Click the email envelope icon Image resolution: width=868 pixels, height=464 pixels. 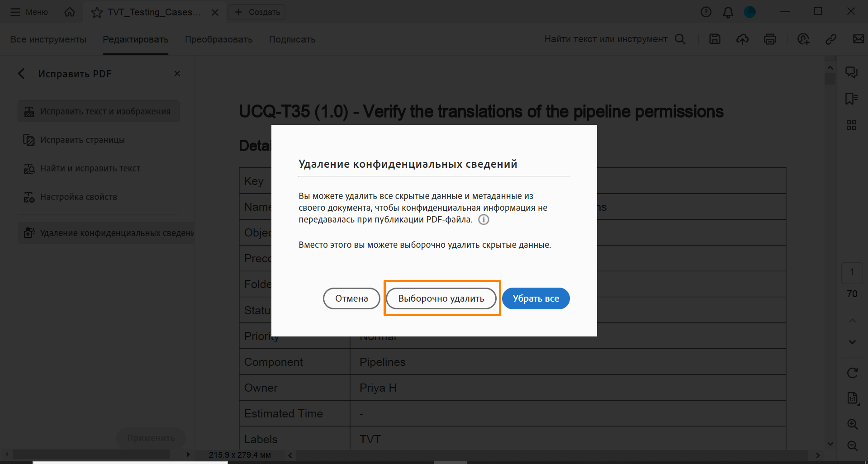(858, 39)
